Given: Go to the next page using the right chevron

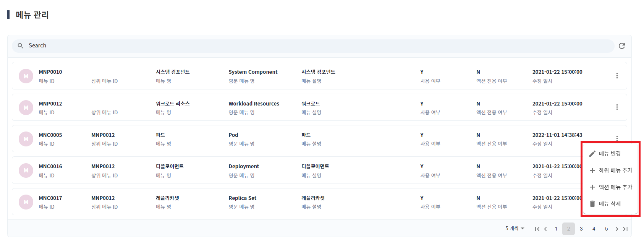Looking at the screenshot, I should pos(616,229).
